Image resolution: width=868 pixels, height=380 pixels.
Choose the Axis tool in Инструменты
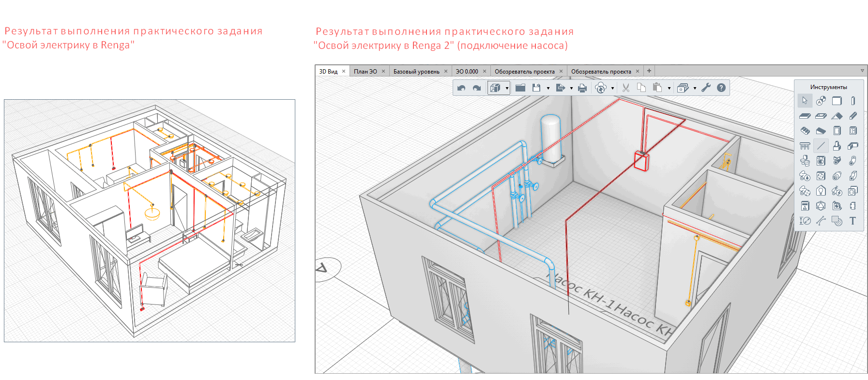click(821, 101)
